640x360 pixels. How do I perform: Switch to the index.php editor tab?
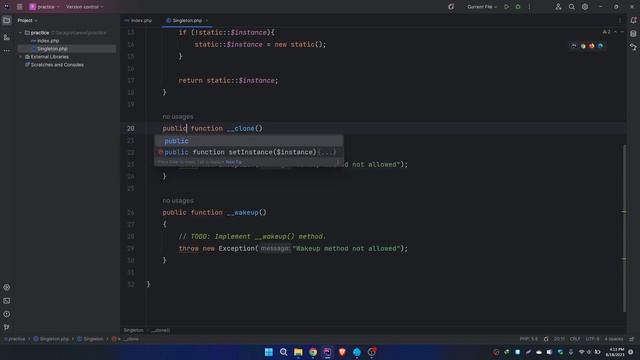point(138,20)
